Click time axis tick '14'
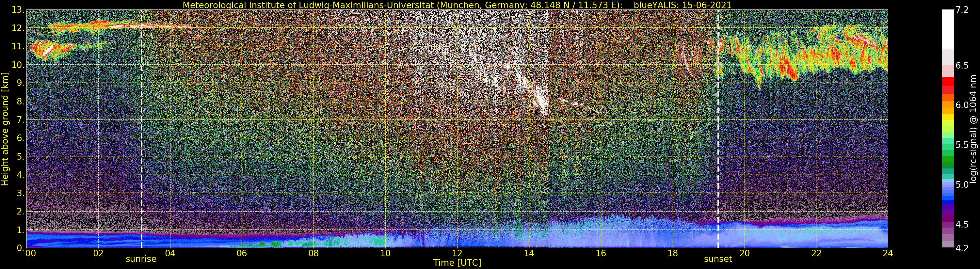 click(529, 253)
